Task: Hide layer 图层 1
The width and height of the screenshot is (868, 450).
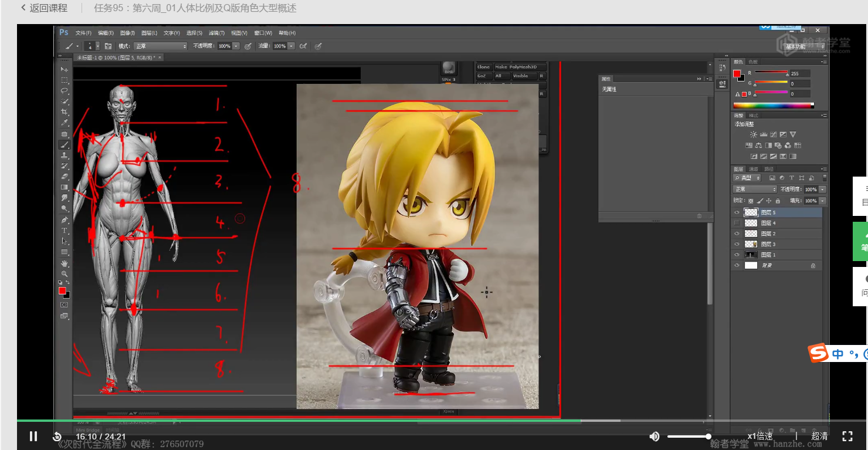Action: click(737, 255)
